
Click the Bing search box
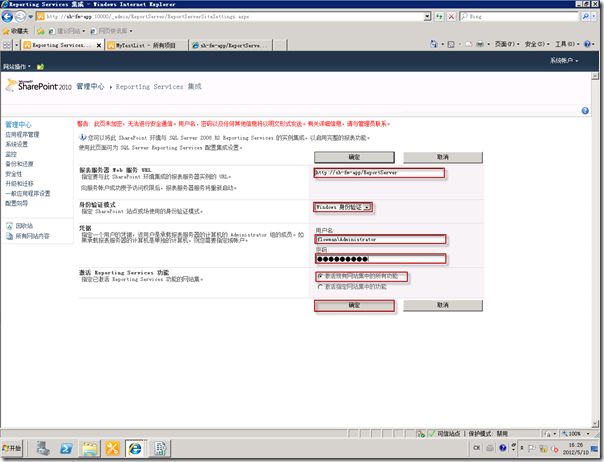[519, 17]
